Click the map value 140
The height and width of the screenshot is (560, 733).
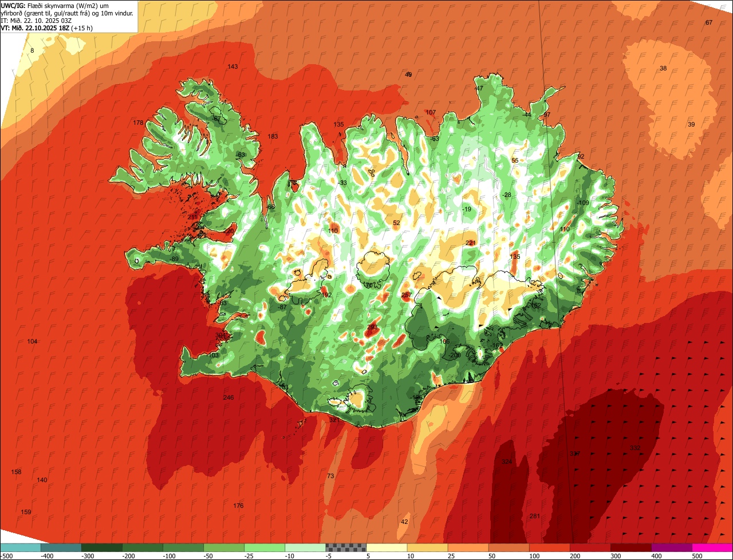(42, 480)
